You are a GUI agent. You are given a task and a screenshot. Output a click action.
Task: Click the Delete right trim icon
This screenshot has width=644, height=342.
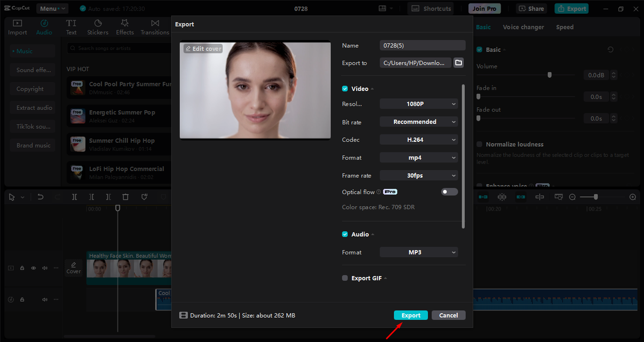(x=108, y=197)
